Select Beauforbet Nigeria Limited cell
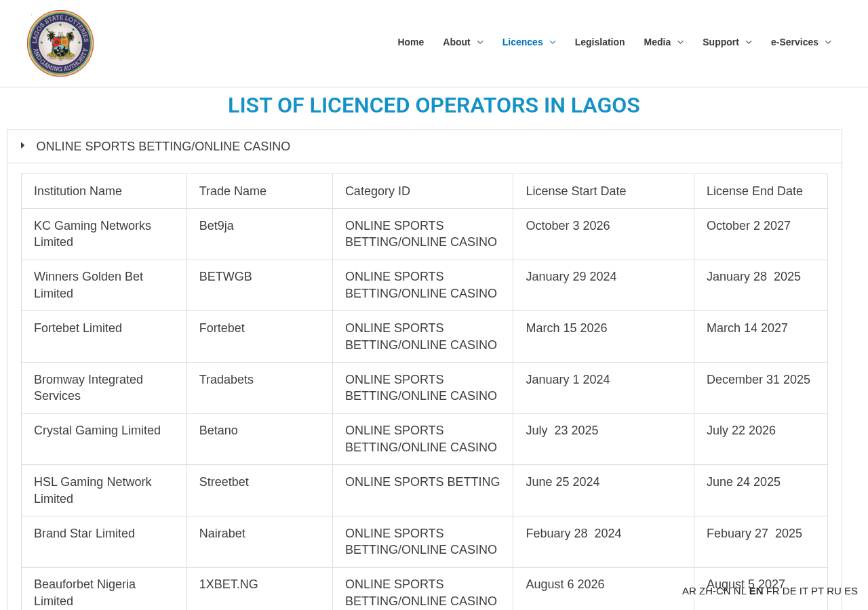 [x=104, y=589]
